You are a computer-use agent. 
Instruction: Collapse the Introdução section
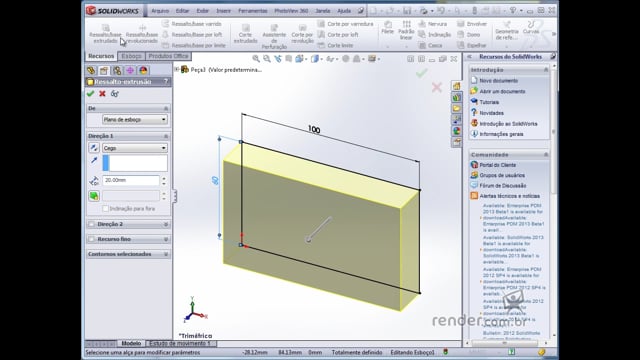pyautogui.click(x=546, y=70)
